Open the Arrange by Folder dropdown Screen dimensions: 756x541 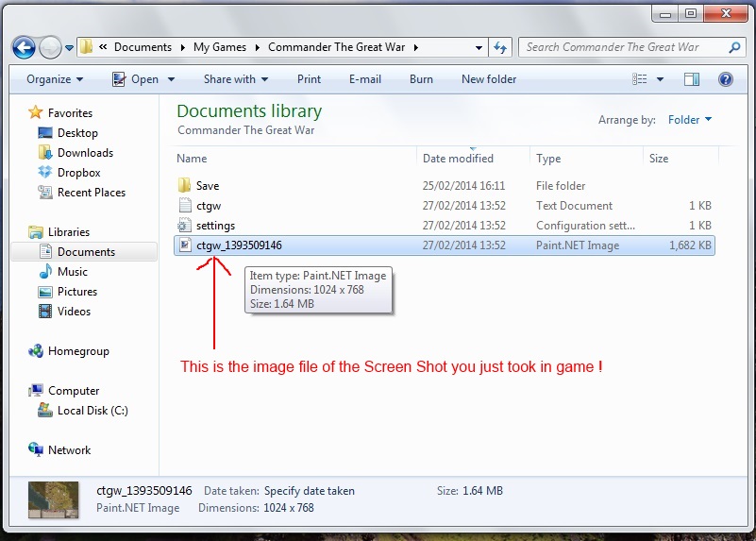click(690, 120)
